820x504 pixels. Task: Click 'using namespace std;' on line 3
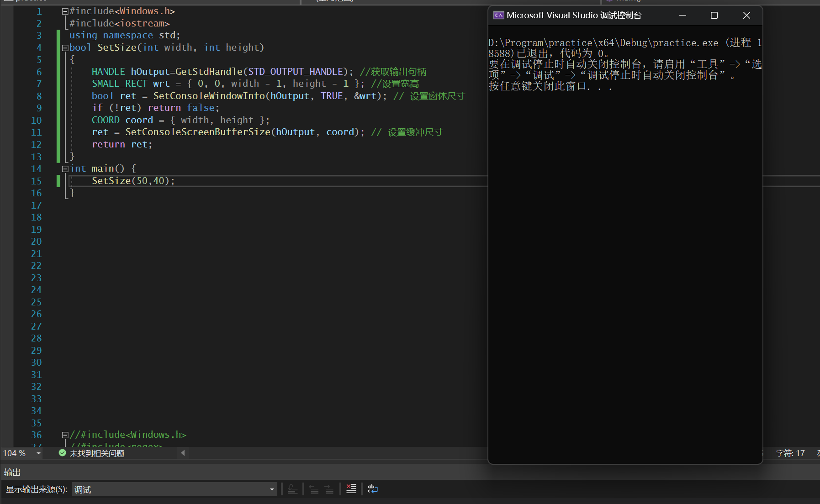tap(125, 35)
